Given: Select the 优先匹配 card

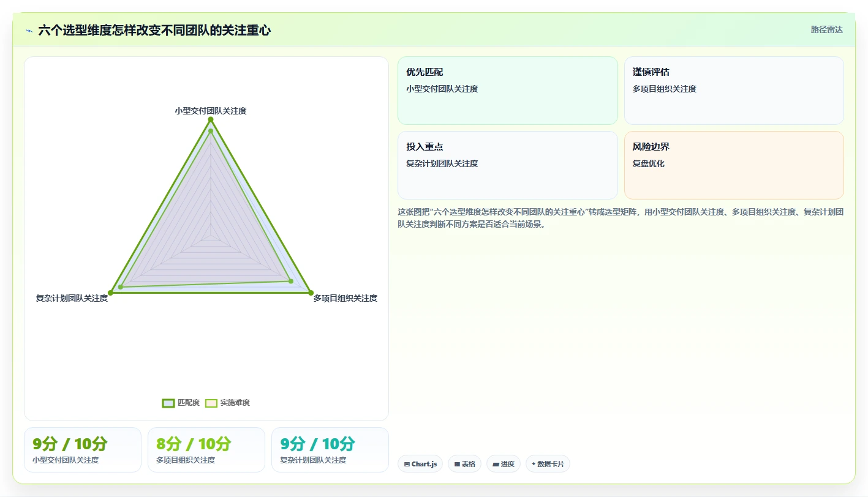Looking at the screenshot, I should [508, 91].
